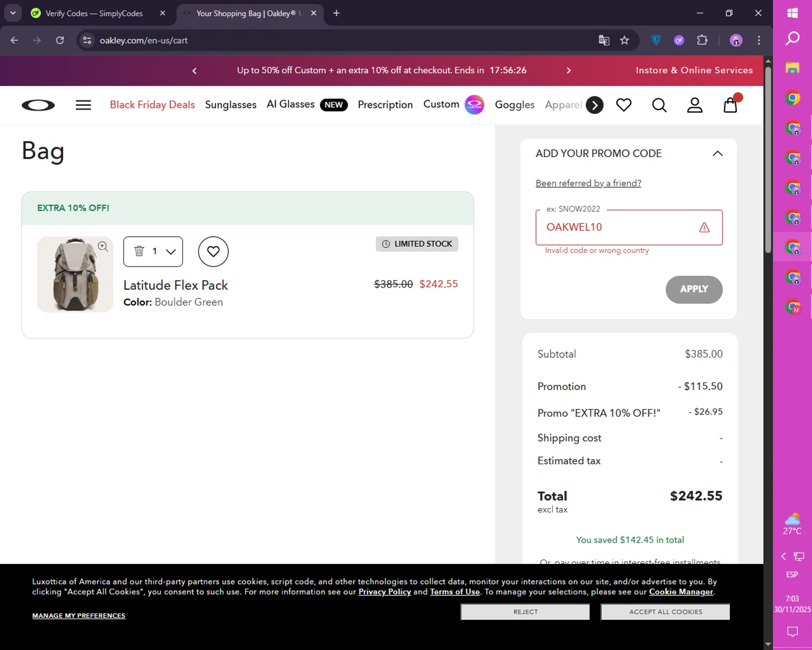Remove item using the trash icon
Image resolution: width=812 pixels, height=650 pixels.
[139, 251]
